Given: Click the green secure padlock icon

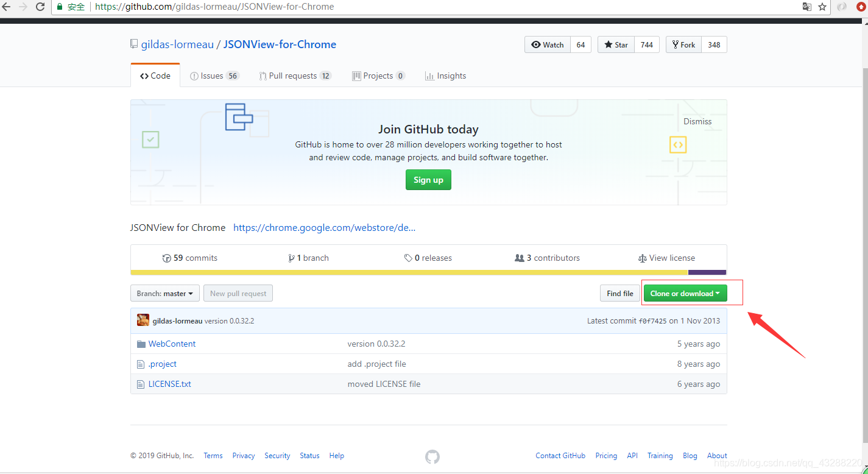Looking at the screenshot, I should click(60, 7).
